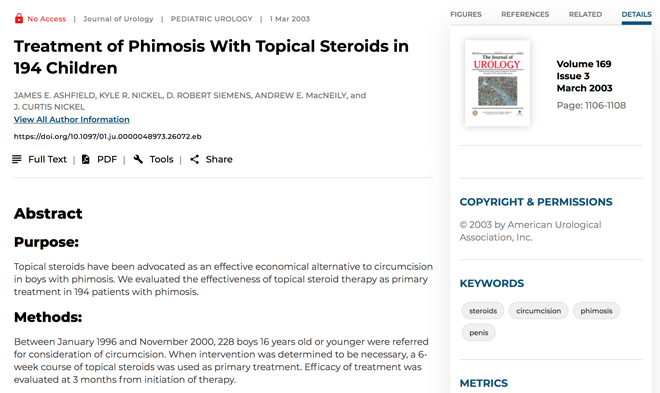Viewport: 660px width, 393px height.
Task: Open the Full Text view
Action: point(47,159)
